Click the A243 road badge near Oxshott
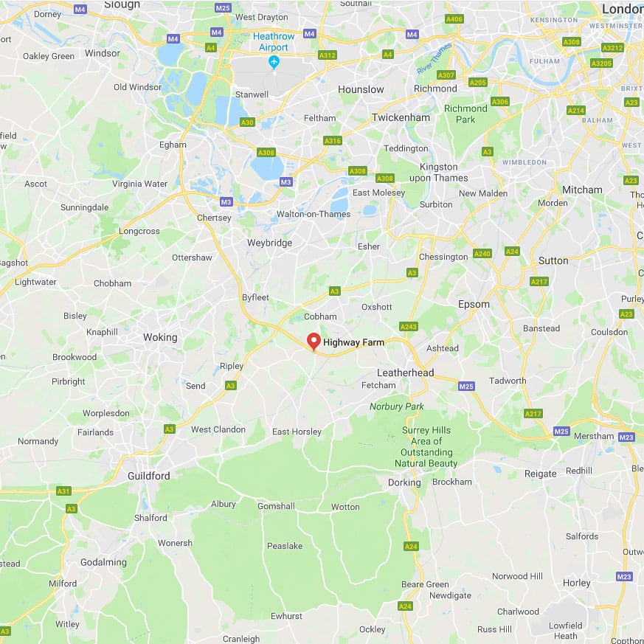The image size is (644, 644). pos(409,327)
